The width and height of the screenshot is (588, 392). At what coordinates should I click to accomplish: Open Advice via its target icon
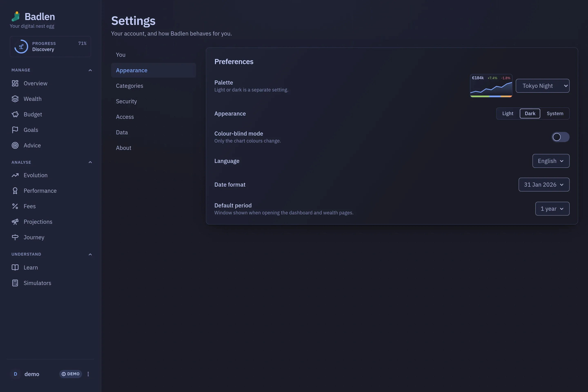tap(15, 145)
